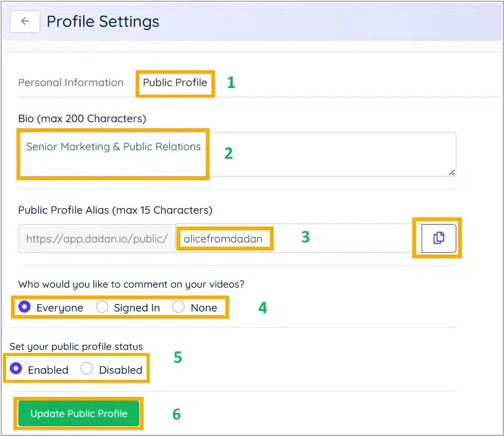Disable the public profile status
The width and height of the screenshot is (504, 436).
pos(87,369)
